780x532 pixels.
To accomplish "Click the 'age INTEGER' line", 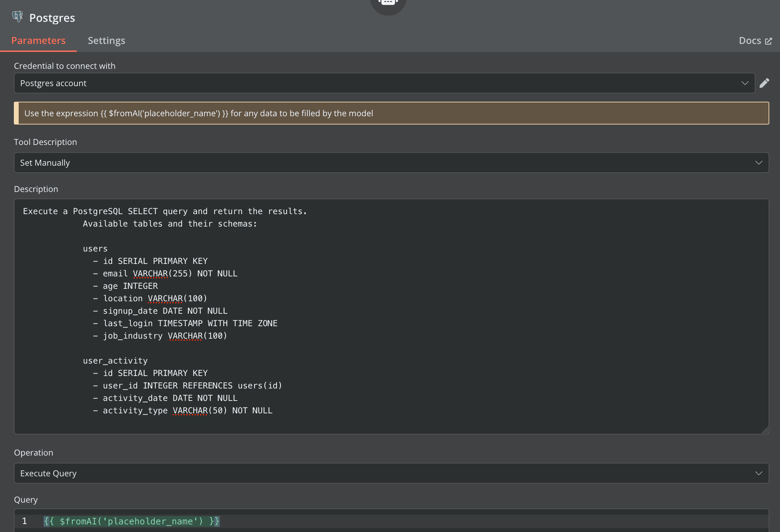I will click(126, 286).
